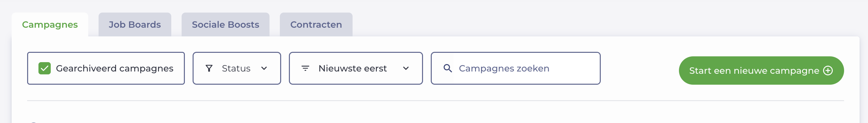868x123 pixels.
Task: Toggle archived campaigns via Gearchiveerd campagnes label
Action: (x=115, y=69)
